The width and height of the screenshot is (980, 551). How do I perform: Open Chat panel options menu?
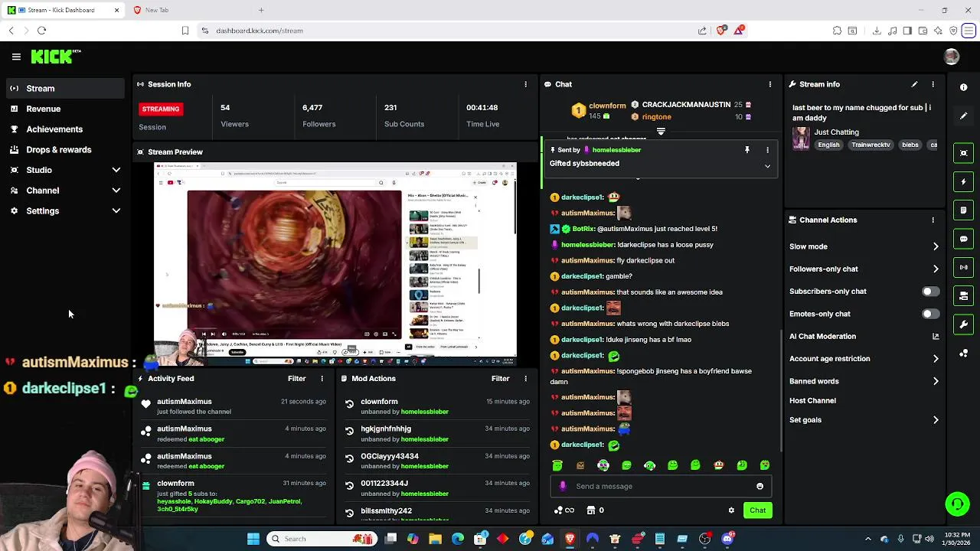click(770, 84)
